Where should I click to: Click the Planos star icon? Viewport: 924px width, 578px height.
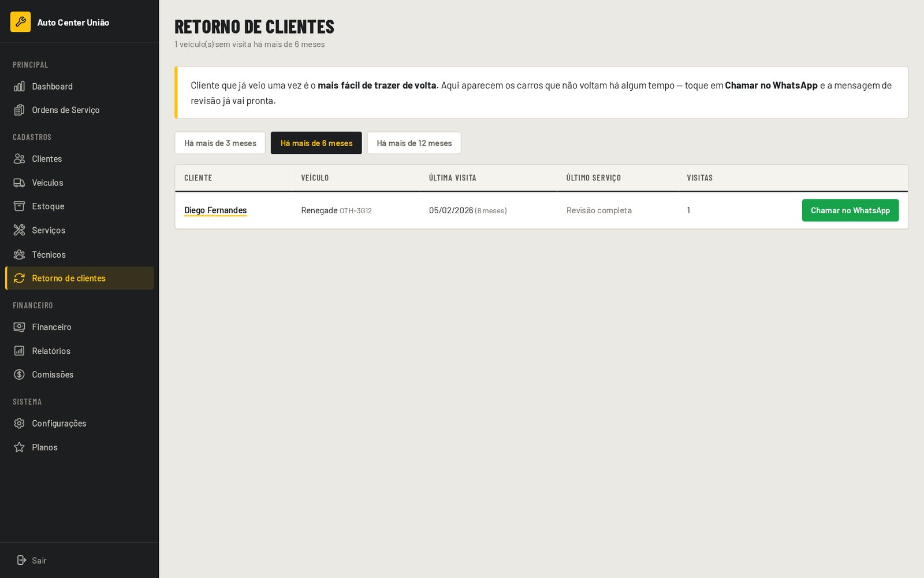(19, 447)
